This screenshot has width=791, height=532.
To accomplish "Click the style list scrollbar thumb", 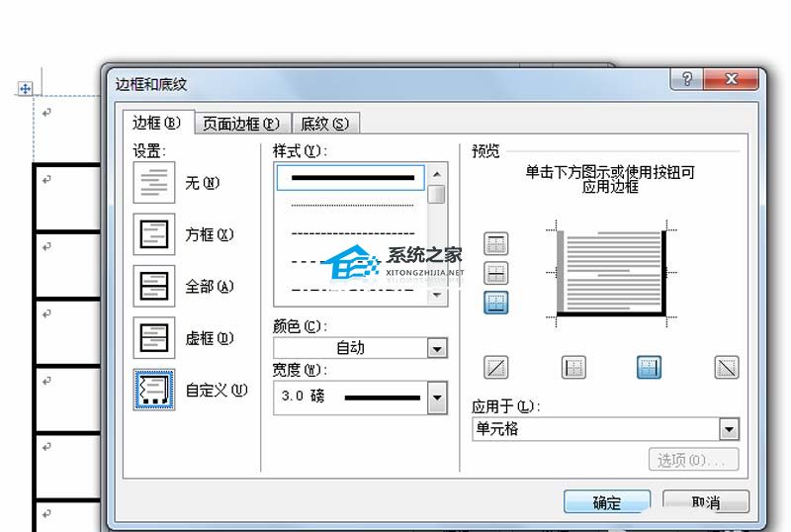I will point(436,195).
